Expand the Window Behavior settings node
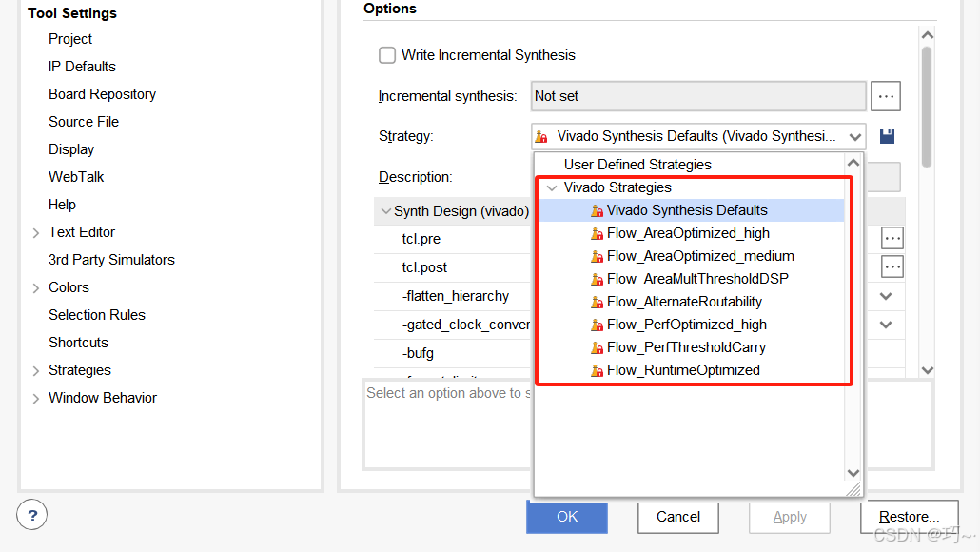980x552 pixels. 35,398
